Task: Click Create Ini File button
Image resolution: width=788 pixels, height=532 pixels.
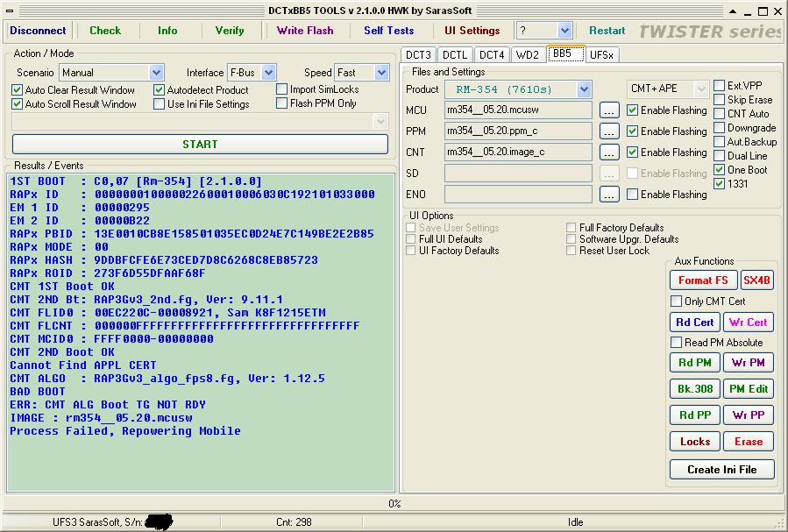Action: tap(721, 470)
